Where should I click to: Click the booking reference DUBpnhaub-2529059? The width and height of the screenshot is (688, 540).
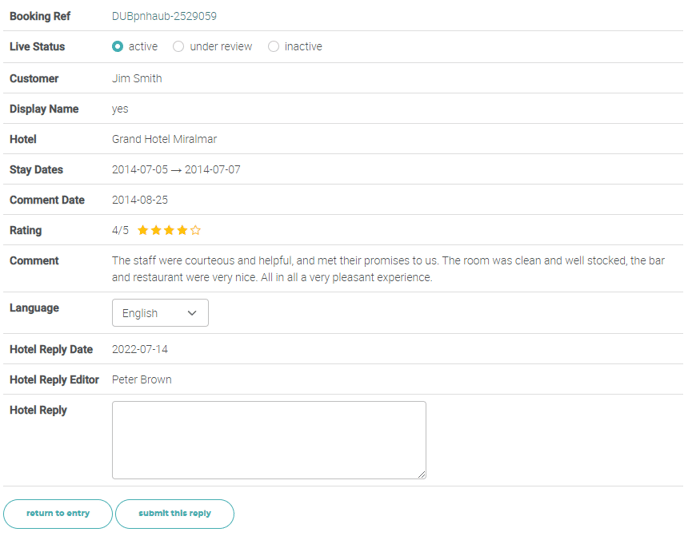[164, 17]
